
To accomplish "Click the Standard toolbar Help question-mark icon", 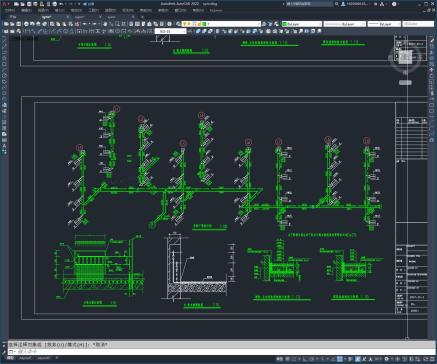I will [x=169, y=24].
